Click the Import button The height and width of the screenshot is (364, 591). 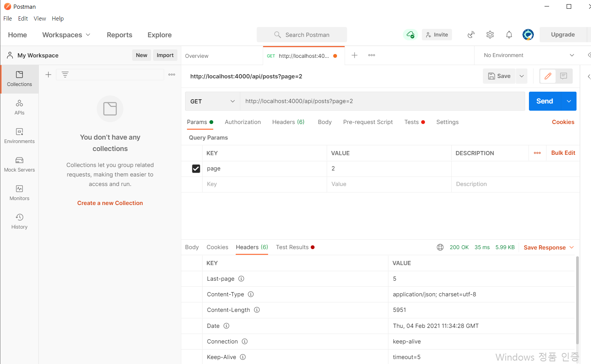pos(165,55)
